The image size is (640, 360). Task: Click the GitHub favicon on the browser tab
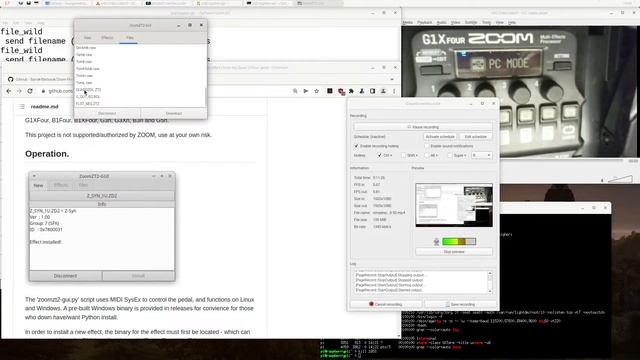point(11,79)
